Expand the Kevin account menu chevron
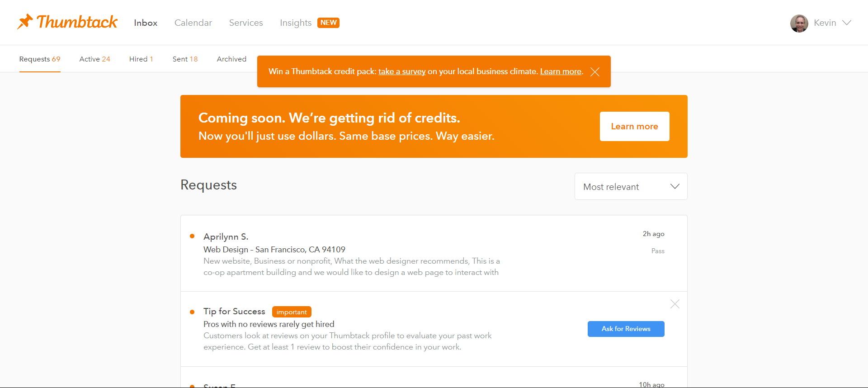The height and width of the screenshot is (388, 868). 847,23
